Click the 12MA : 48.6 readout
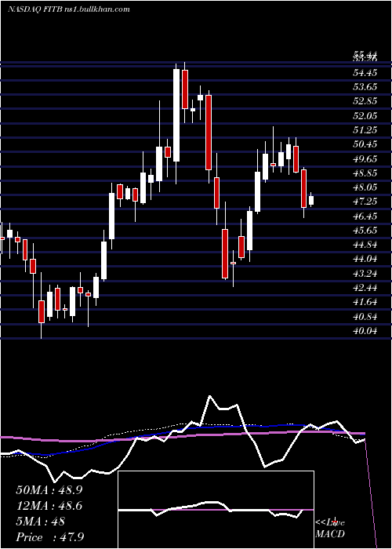This screenshot has width=392, height=549. click(x=49, y=506)
